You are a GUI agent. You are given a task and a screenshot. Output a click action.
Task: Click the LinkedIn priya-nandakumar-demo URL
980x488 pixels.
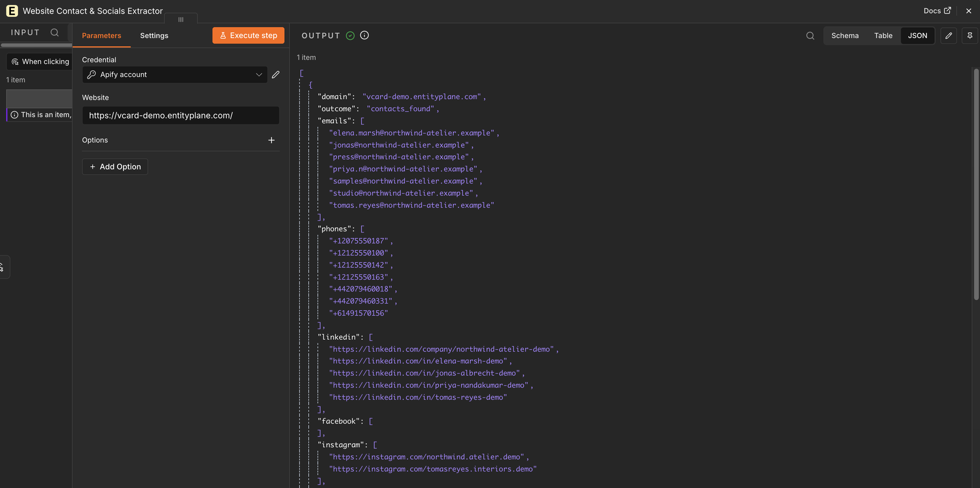(429, 385)
